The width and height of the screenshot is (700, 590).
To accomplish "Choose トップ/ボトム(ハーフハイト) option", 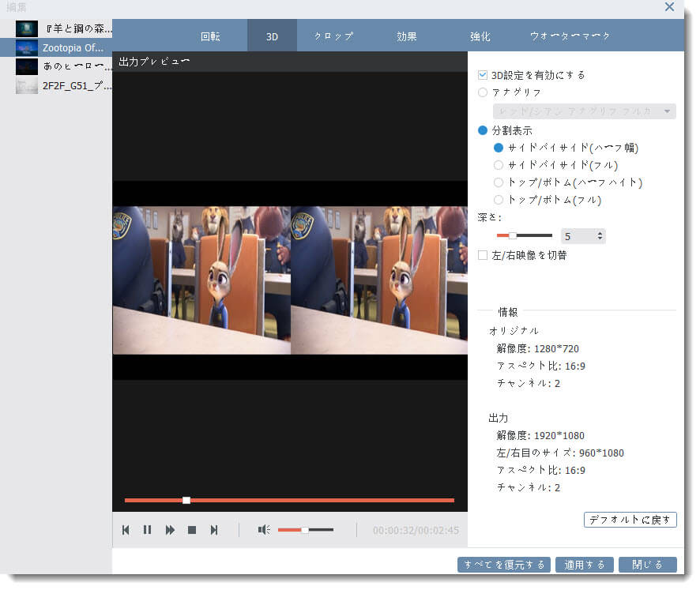I will 499,182.
